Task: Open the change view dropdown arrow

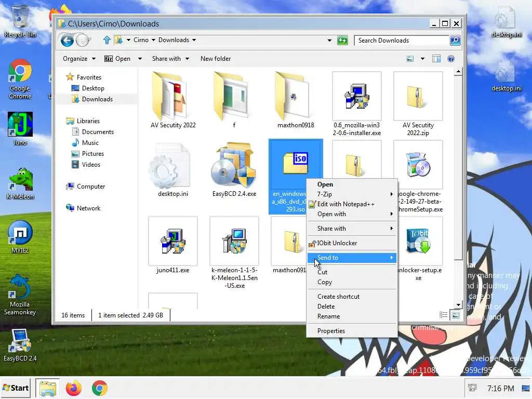Action: 422,59
